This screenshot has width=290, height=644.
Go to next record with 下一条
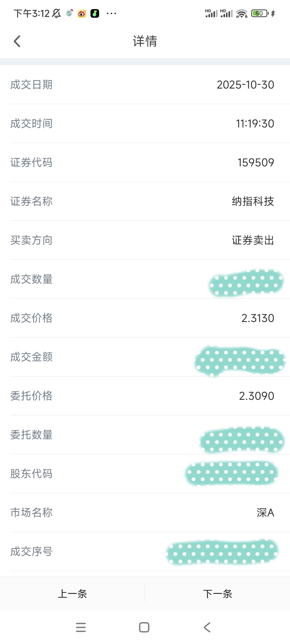(218, 594)
